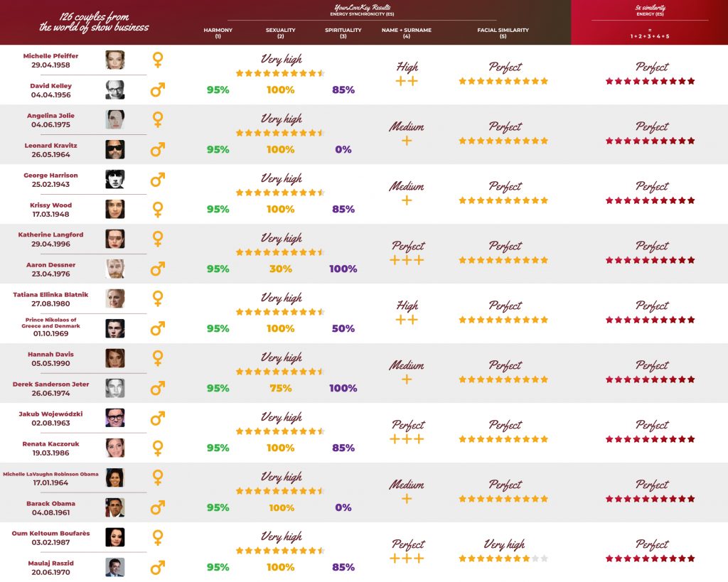The width and height of the screenshot is (728, 582).
Task: Click the name Renata Kaczoruk
Action: tap(50, 443)
